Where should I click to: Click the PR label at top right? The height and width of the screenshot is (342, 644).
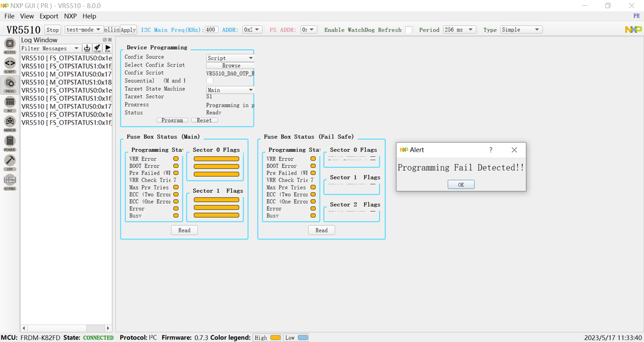pos(637,16)
